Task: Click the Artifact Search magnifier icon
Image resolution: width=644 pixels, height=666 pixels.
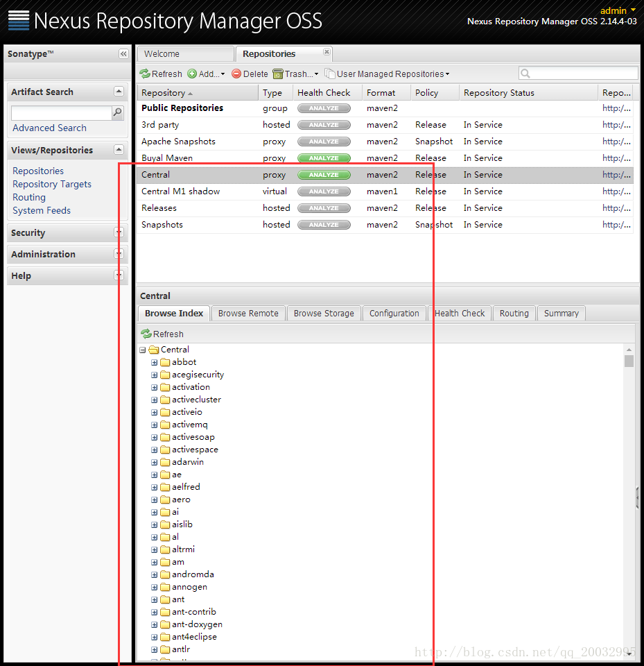Action: coord(118,112)
